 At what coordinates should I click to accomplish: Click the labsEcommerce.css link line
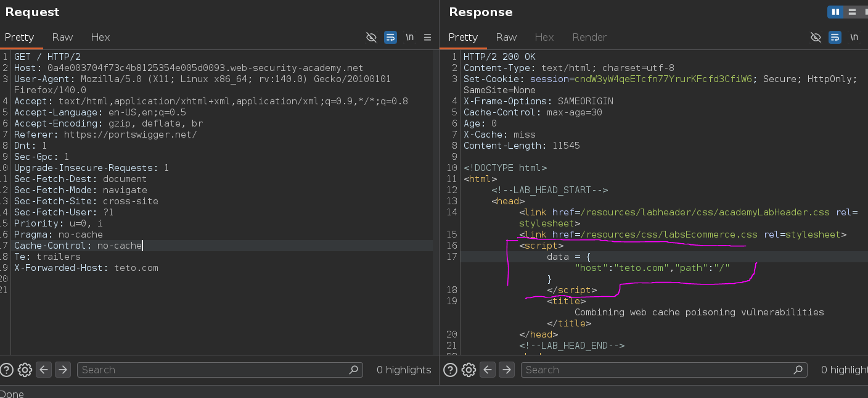pos(683,234)
